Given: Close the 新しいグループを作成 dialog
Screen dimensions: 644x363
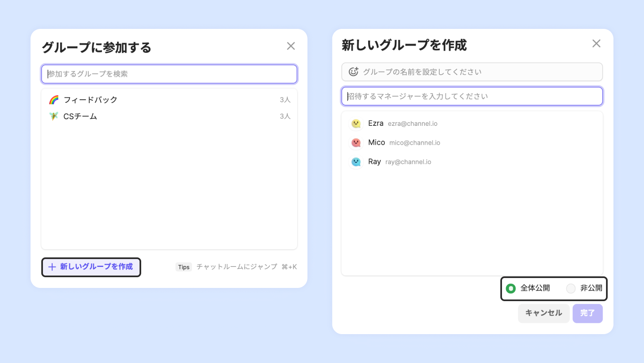Looking at the screenshot, I should [596, 44].
